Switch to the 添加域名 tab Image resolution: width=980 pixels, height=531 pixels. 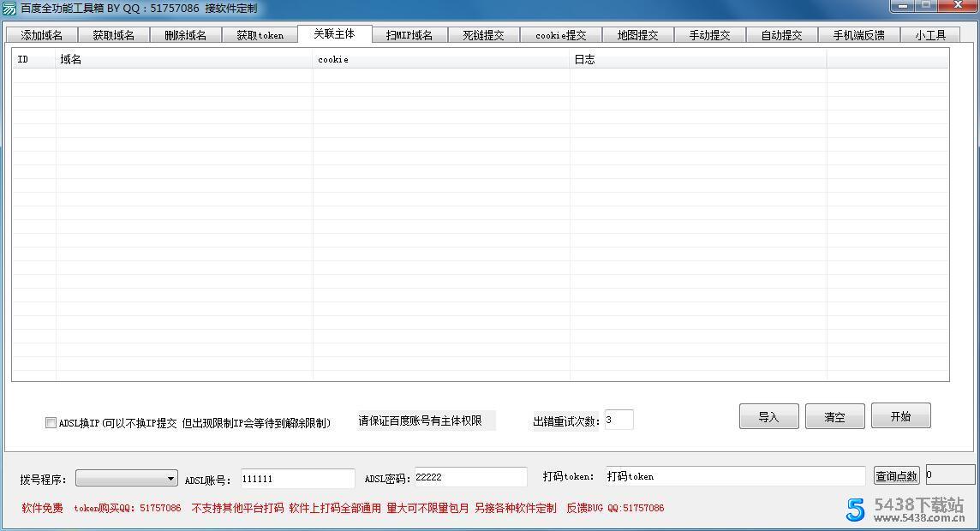click(x=40, y=34)
